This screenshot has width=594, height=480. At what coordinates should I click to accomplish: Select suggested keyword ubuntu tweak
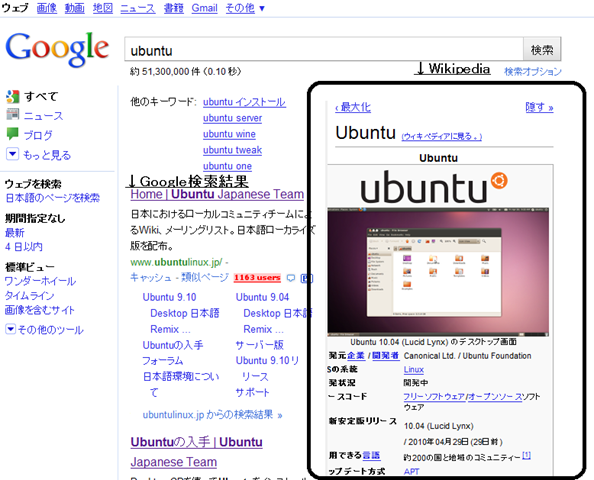tap(233, 150)
